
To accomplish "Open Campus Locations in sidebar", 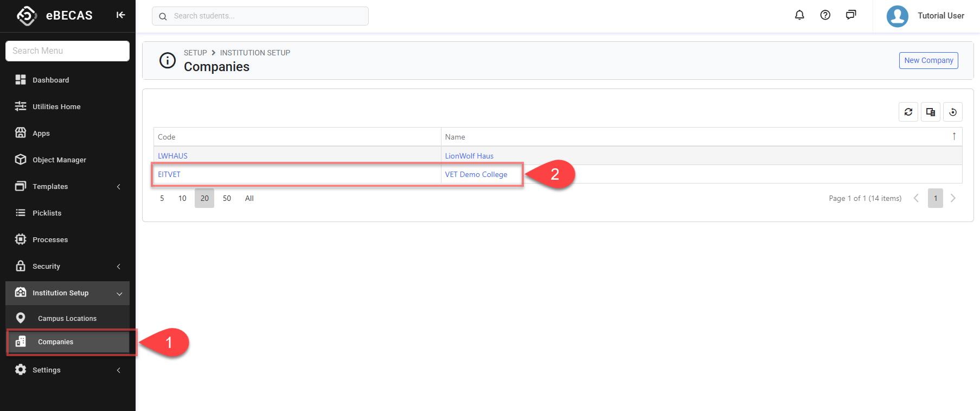I will point(67,319).
